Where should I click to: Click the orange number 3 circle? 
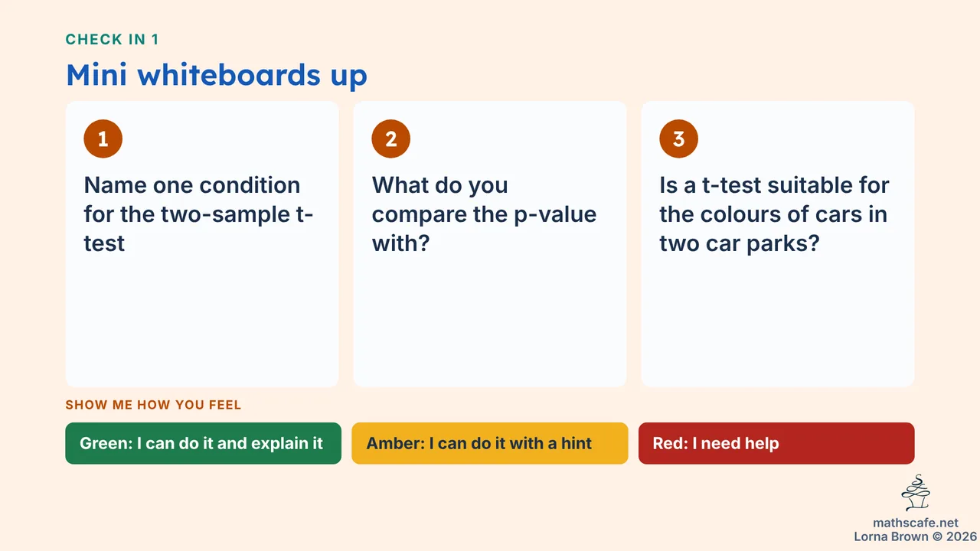click(678, 139)
